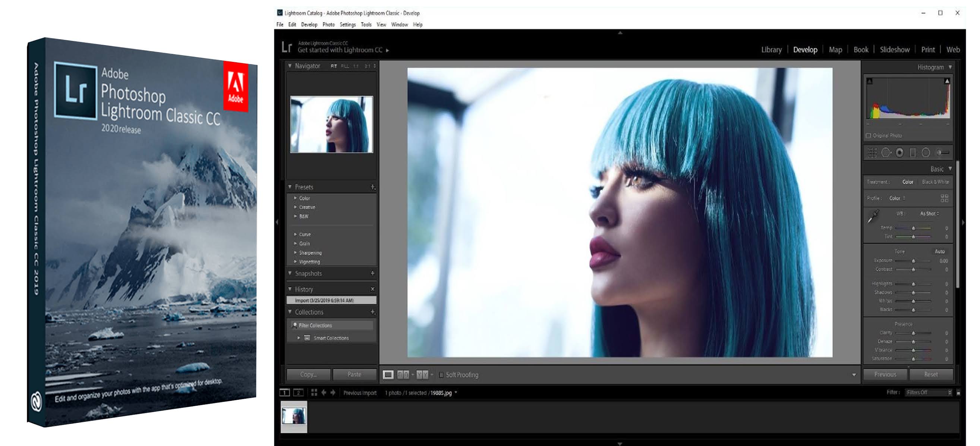Expand Smart Collections in Collections panel
This screenshot has width=980, height=446.
point(299,338)
